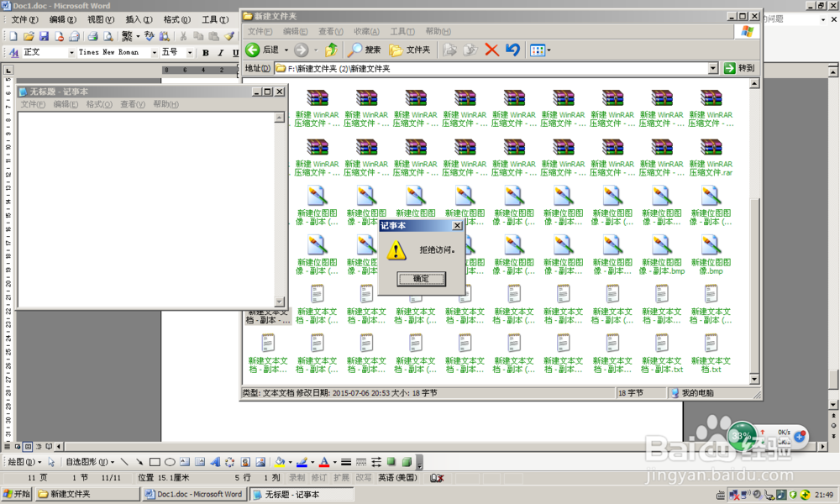Click the Word New Document icon
This screenshot has height=504, width=840.
pos(13,36)
